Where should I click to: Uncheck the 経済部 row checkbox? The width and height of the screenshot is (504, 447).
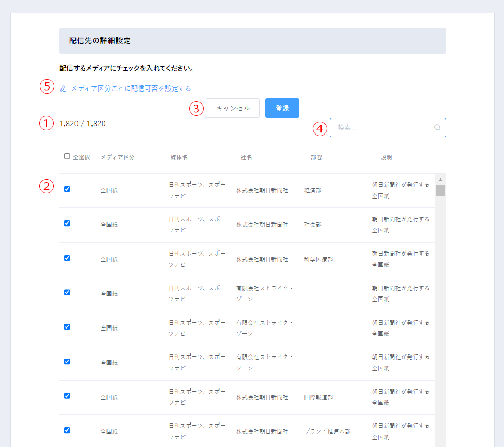[x=67, y=189]
